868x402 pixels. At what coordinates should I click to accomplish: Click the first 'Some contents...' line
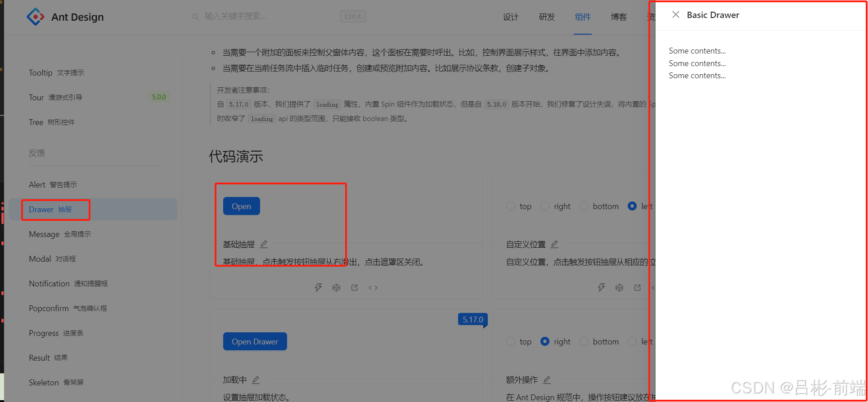[697, 51]
